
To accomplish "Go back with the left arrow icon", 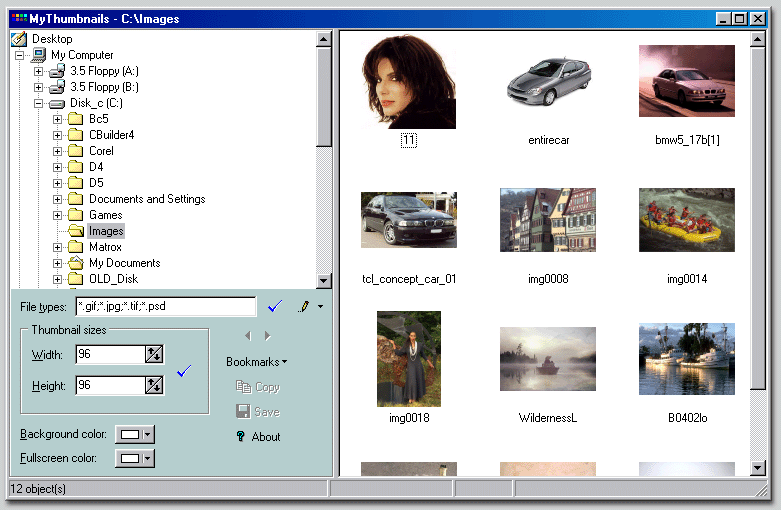I will click(x=248, y=336).
